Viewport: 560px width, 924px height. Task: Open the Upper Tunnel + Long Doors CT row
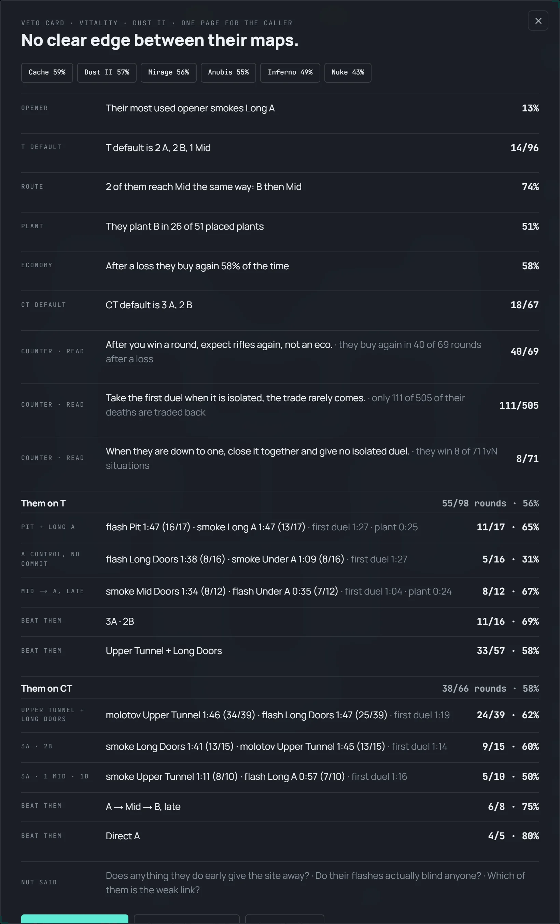[x=280, y=715]
